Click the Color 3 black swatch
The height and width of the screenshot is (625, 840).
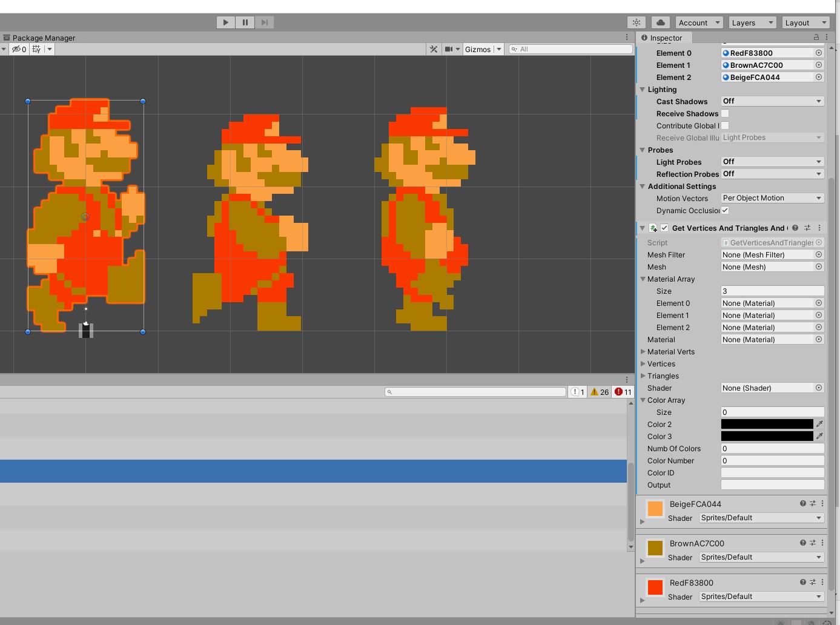click(767, 436)
